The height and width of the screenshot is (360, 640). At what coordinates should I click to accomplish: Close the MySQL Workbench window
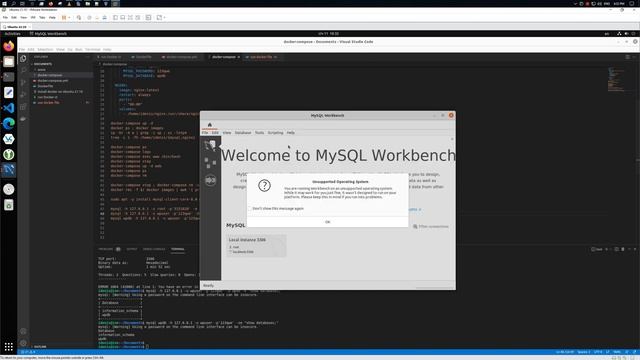tap(451, 116)
